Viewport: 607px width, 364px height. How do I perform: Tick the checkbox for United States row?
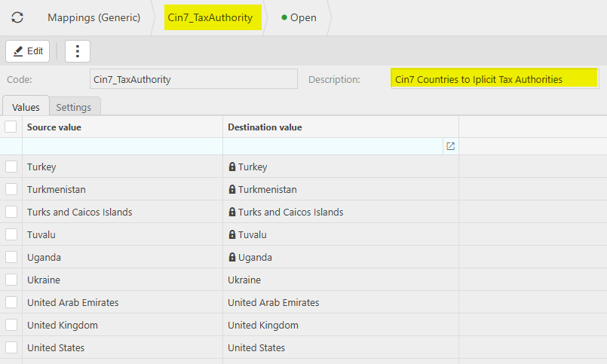point(11,347)
